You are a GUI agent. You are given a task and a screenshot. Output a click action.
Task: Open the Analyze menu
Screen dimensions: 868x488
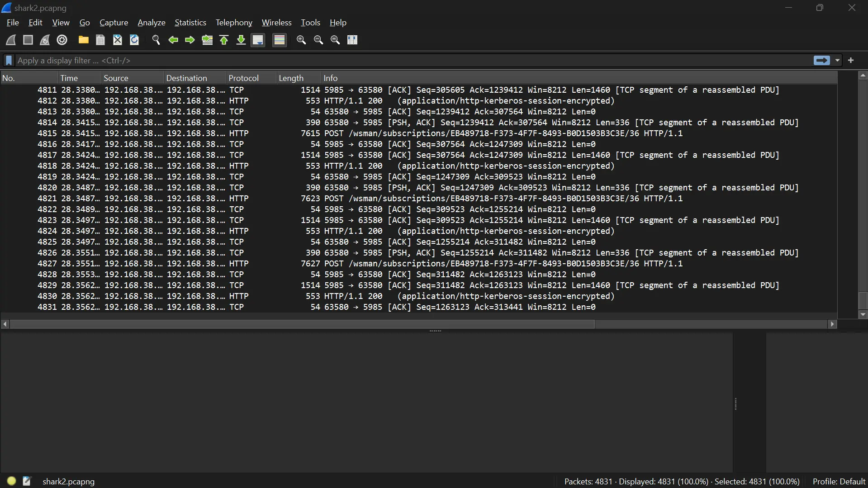click(152, 23)
